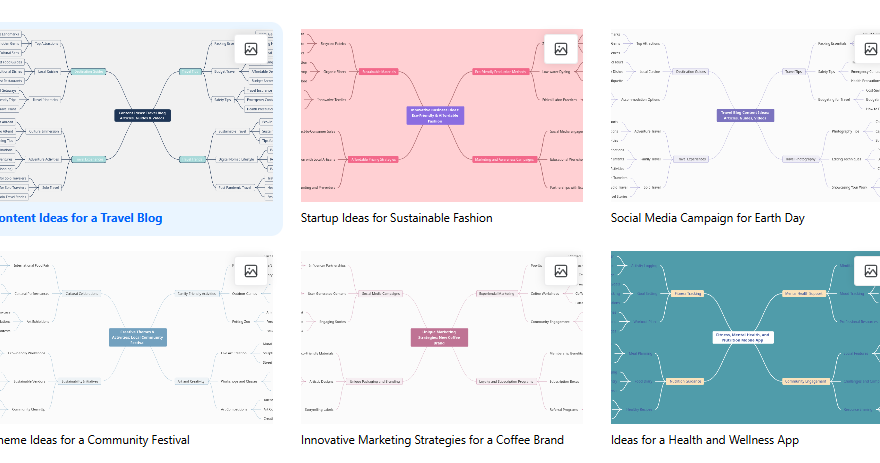Click the 'Startup Ideas for Sustainable Fashion' title
Image resolution: width=880 pixels, height=463 pixels.
396,218
